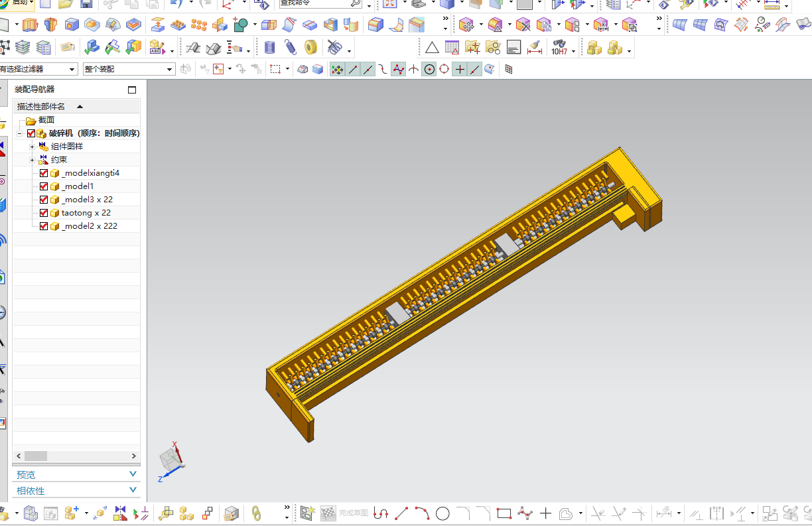Toggle the Enable Snap Points button
Viewport: 812px width, 526px height.
(x=338, y=69)
